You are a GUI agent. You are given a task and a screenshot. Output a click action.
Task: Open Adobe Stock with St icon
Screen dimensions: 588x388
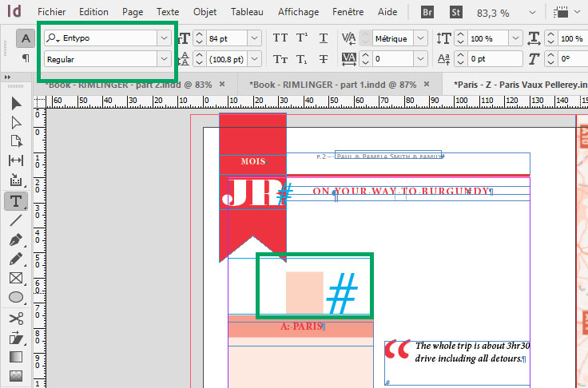(x=457, y=12)
